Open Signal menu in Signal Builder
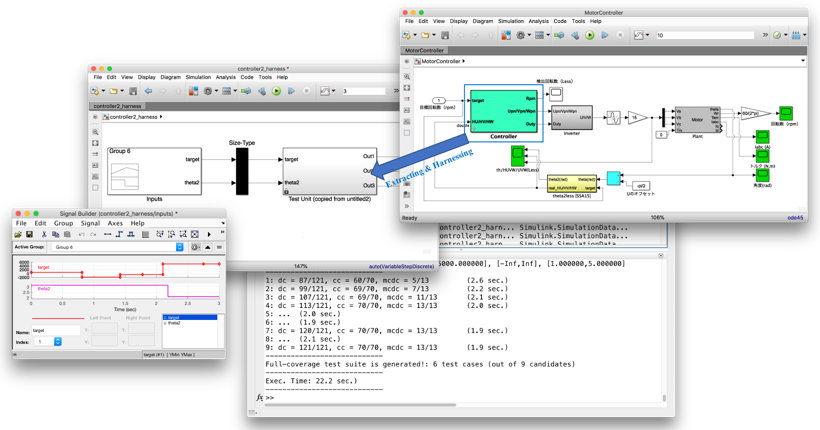The height and width of the screenshot is (430, 820). tap(90, 223)
